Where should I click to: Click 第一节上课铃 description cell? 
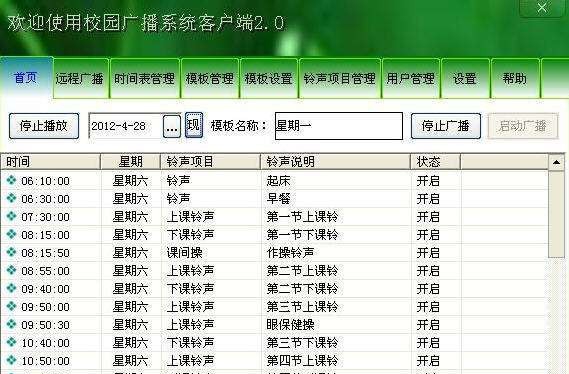point(302,217)
